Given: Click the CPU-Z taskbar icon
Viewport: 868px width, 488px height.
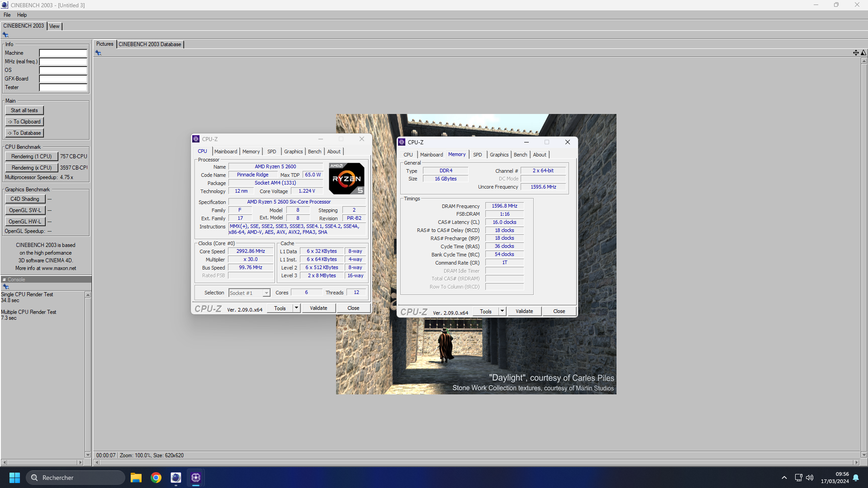Looking at the screenshot, I should click(x=196, y=478).
